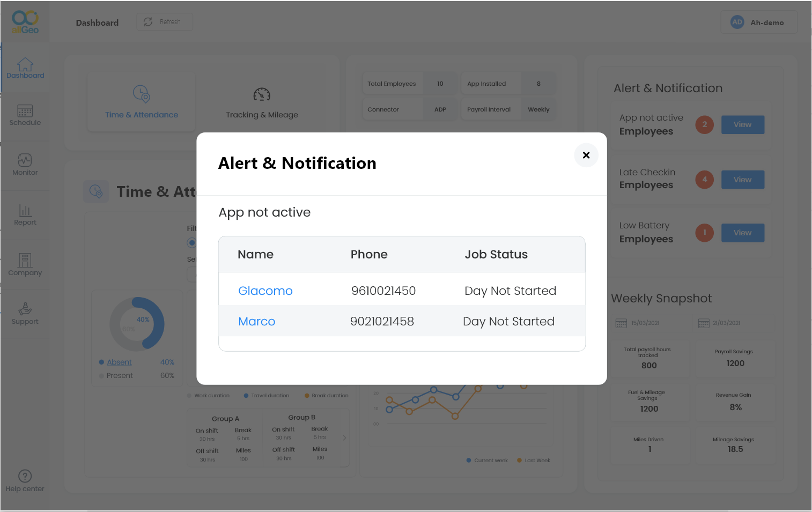Open the Ah-demo account menu
The image size is (812, 512).
(759, 23)
